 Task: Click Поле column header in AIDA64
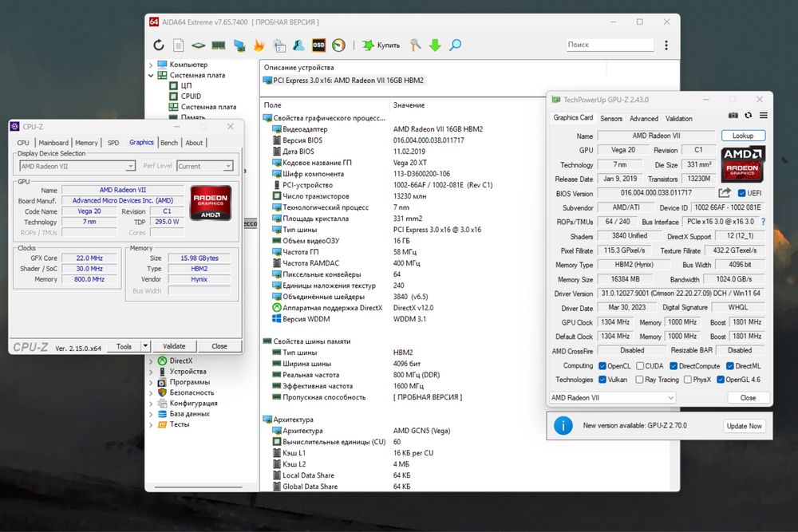pos(272,104)
